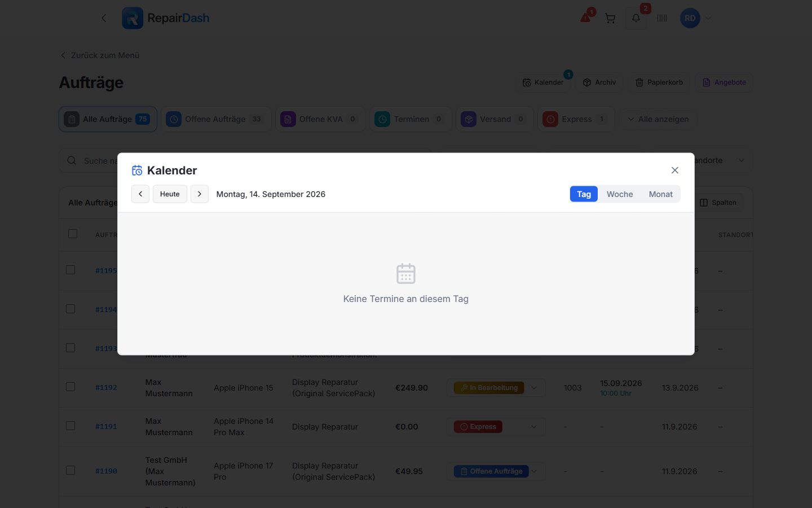This screenshot has height=508, width=812.
Task: Click the search magnifier icon
Action: [x=72, y=161]
